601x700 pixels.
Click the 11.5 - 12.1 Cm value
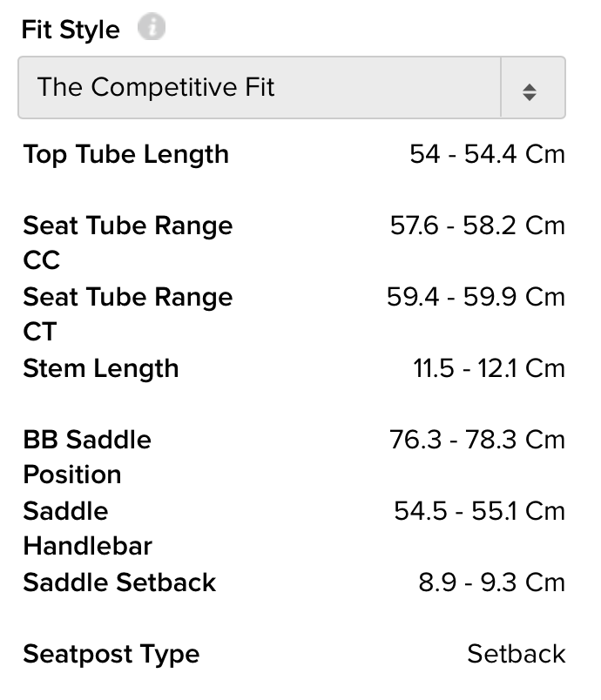489,368
